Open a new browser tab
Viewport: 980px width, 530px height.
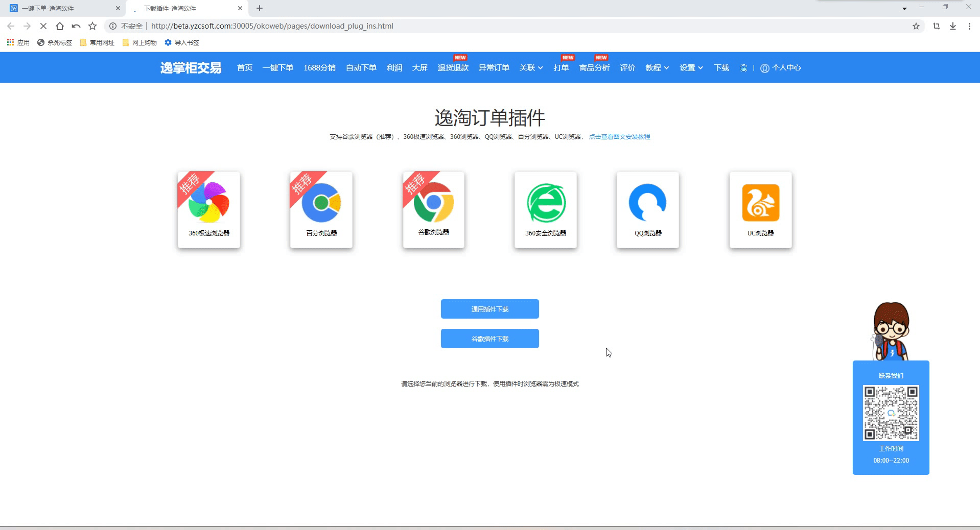coord(260,9)
